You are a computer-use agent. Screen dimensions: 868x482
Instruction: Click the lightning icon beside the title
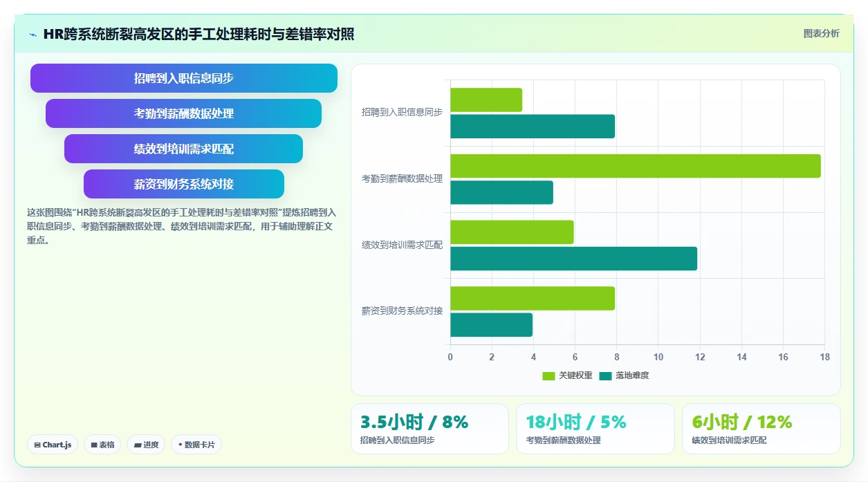[x=33, y=35]
